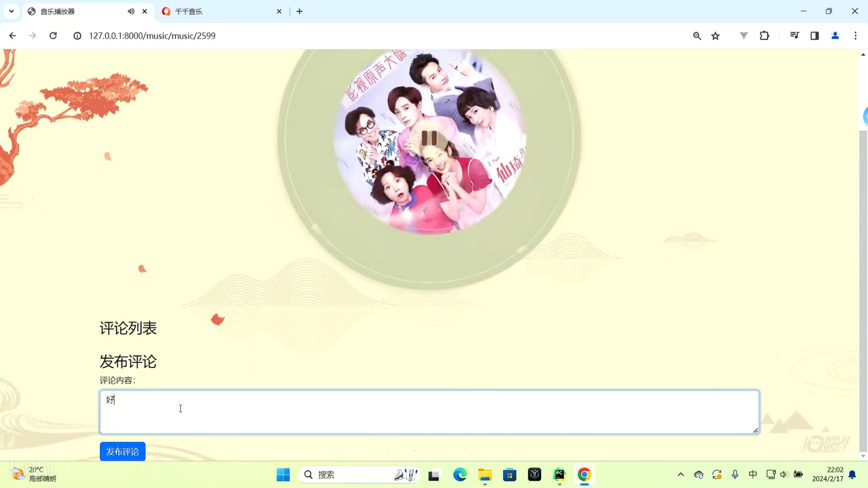Open Task View on the taskbar
868x488 pixels.
pos(434,474)
